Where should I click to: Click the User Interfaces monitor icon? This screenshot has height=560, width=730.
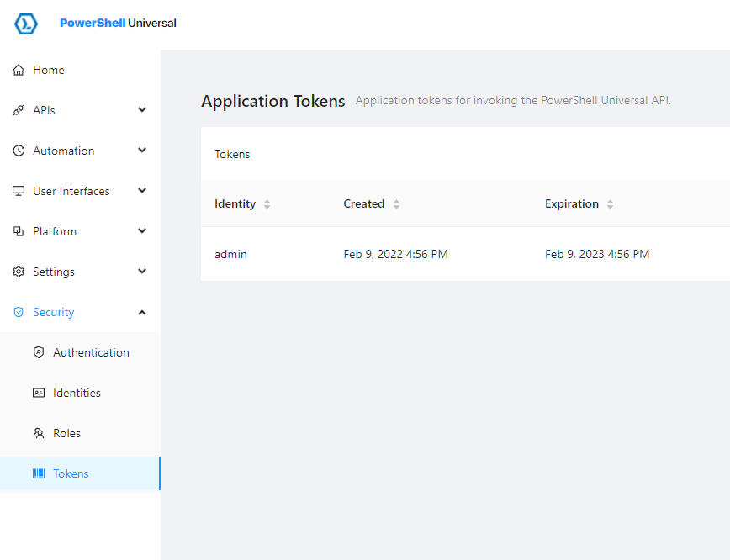point(19,191)
